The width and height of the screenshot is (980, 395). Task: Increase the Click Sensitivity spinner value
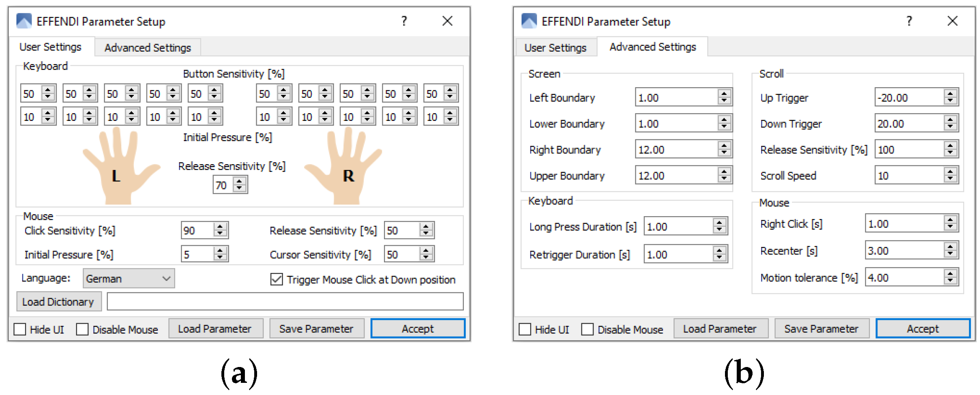click(x=220, y=227)
